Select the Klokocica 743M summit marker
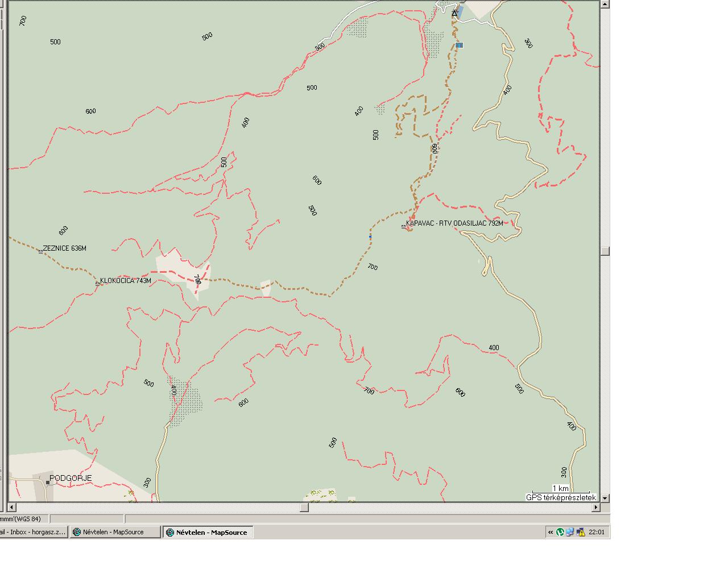 (x=97, y=283)
